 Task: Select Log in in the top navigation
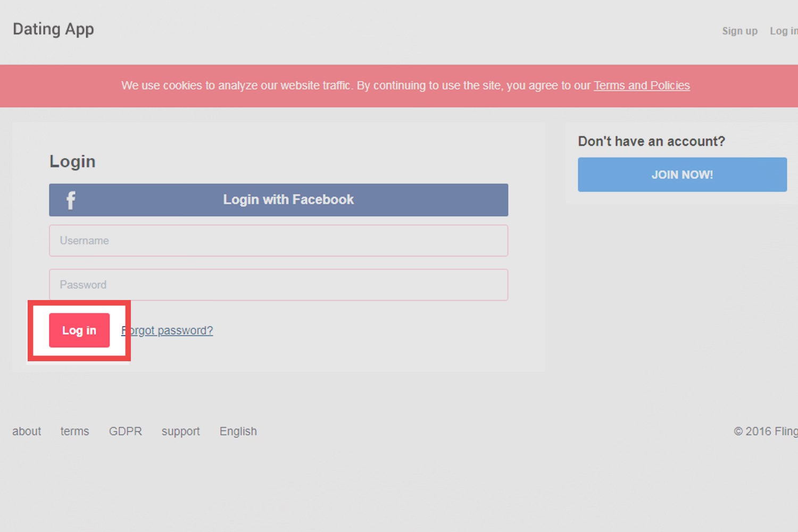tap(783, 31)
